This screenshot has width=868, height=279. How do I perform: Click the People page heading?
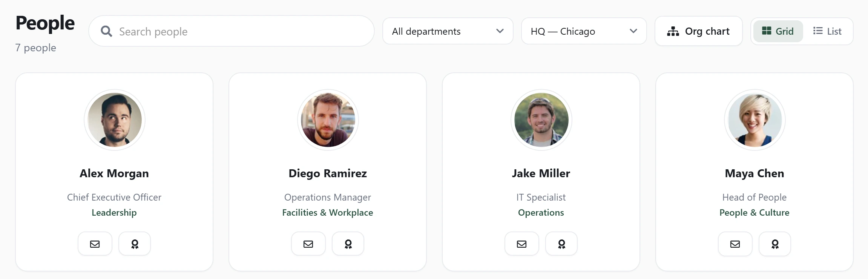click(x=45, y=23)
